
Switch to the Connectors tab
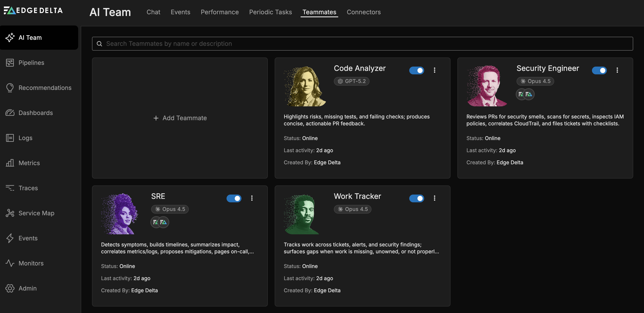[363, 12]
